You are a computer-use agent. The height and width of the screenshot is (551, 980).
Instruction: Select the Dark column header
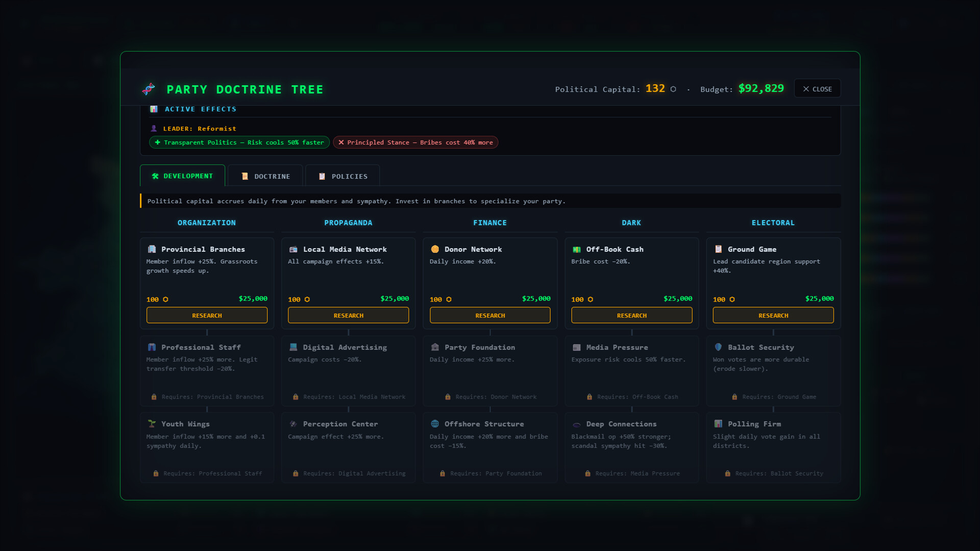[x=631, y=223]
